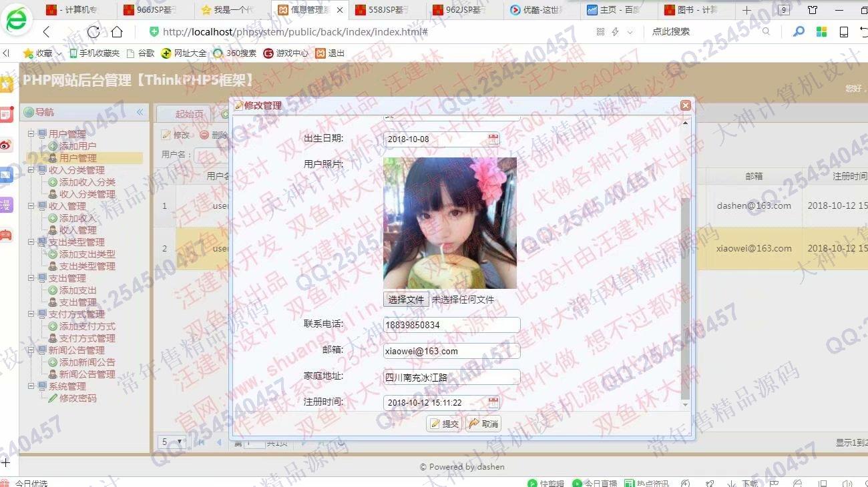The width and height of the screenshot is (868, 487).
Task: Click 360 browser logo icon
Action: pos(16,19)
